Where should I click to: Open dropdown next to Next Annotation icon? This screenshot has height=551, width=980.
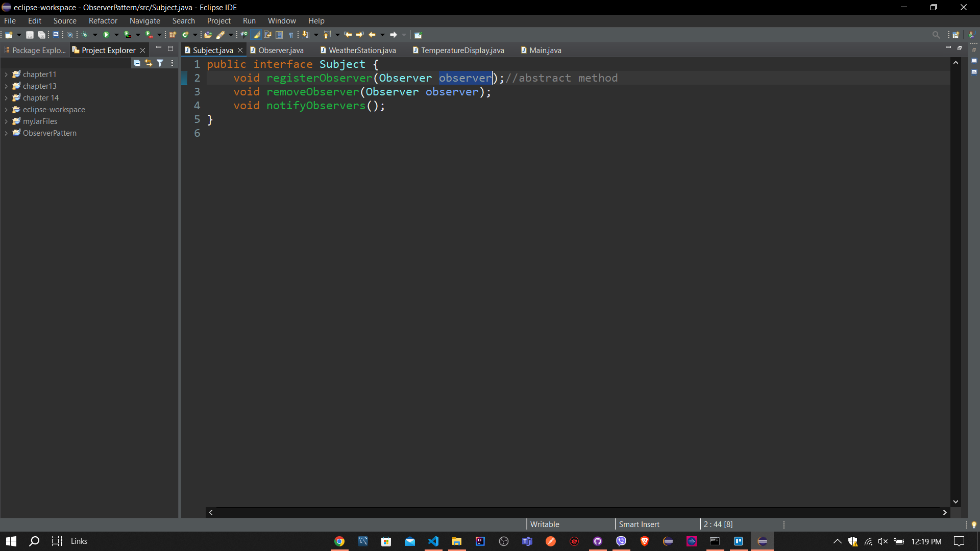(x=316, y=35)
